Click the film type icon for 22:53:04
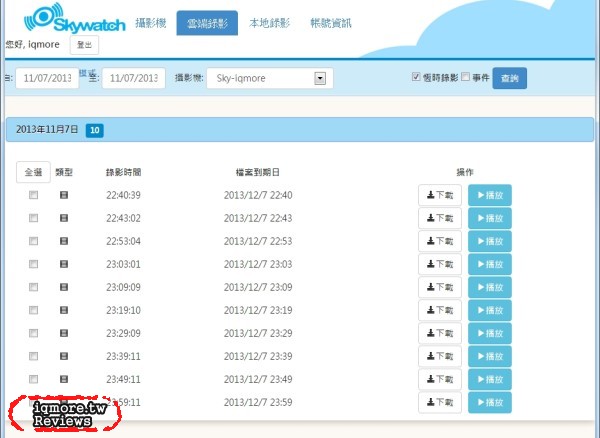600x438 pixels. [64, 241]
